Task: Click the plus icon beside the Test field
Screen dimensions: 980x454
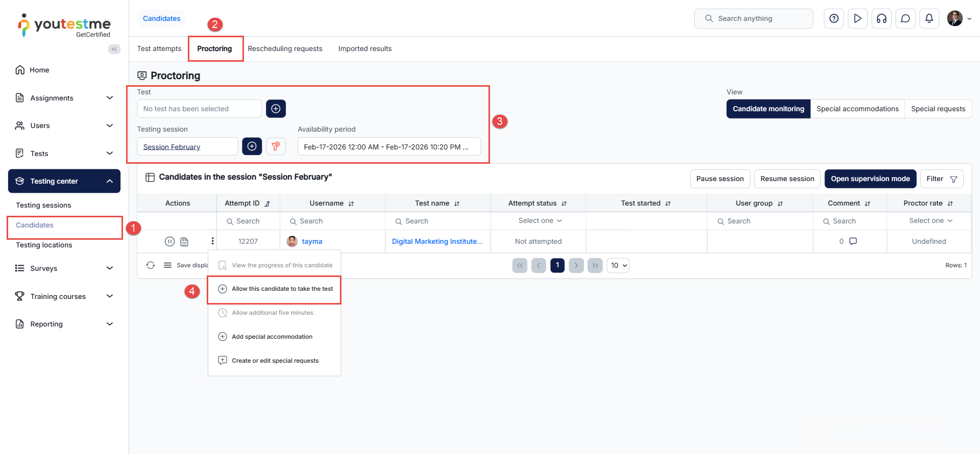Action: click(x=276, y=109)
